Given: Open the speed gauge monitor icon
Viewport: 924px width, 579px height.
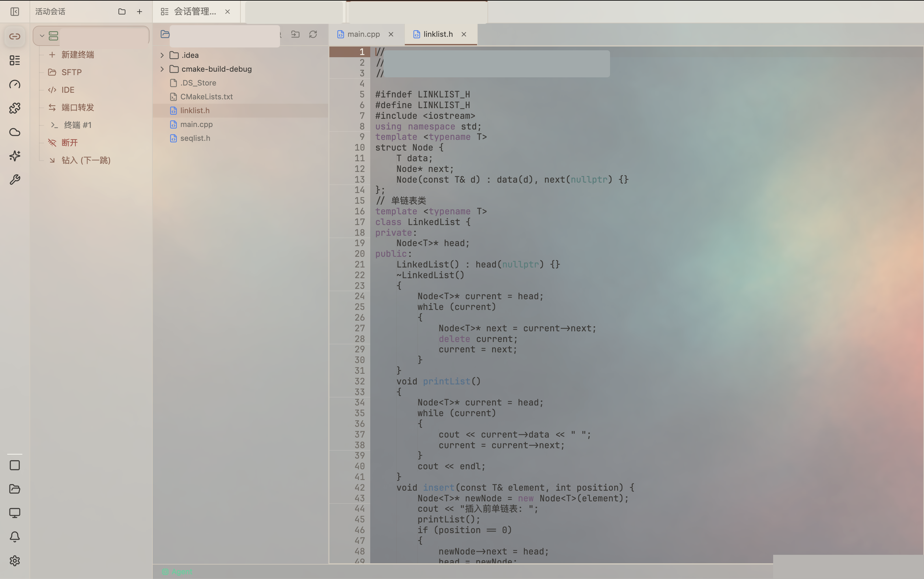Looking at the screenshot, I should tap(14, 84).
